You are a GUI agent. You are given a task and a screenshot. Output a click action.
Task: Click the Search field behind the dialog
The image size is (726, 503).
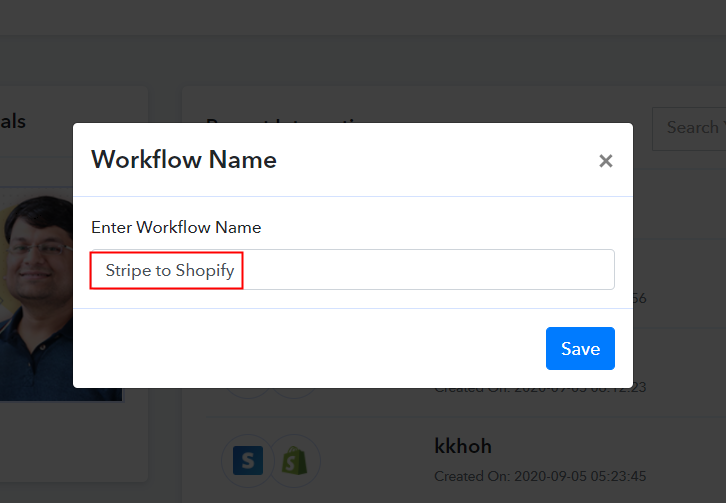click(x=689, y=129)
